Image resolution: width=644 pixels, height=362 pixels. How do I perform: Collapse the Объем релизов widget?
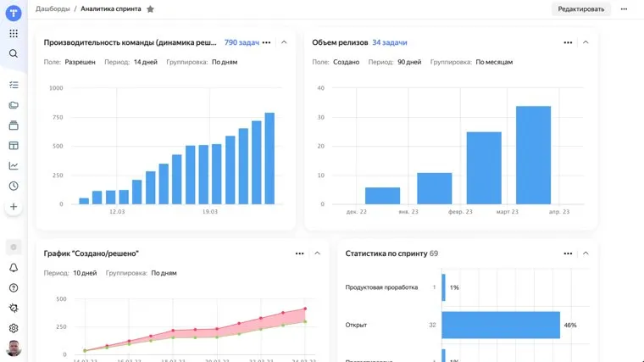point(586,42)
